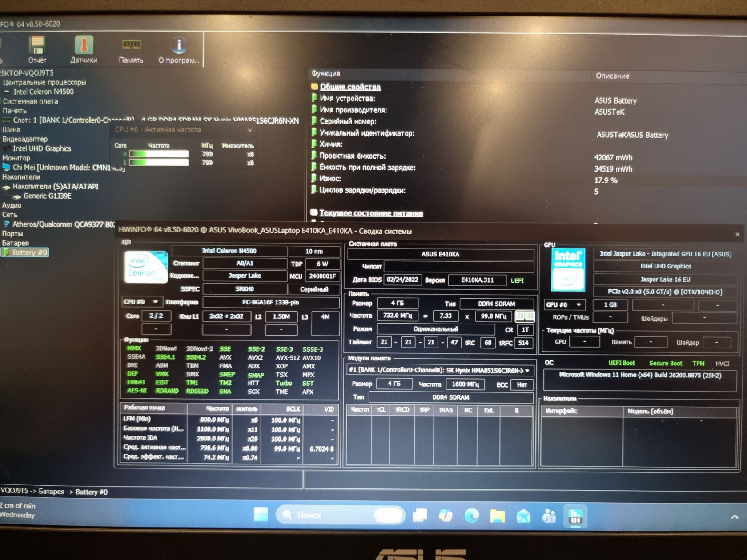
Task: Close the Сводка системы summary window
Action: pyautogui.click(x=737, y=234)
